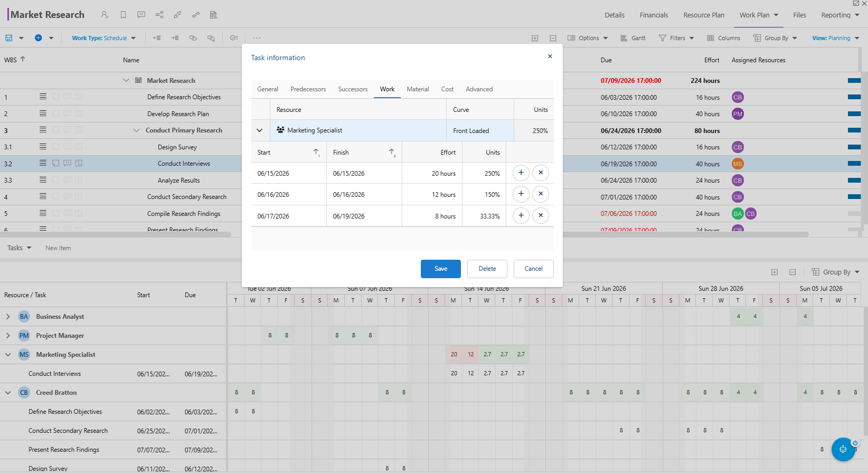This screenshot has width=868, height=474.
Task: Switch to Successors tab
Action: pos(353,89)
